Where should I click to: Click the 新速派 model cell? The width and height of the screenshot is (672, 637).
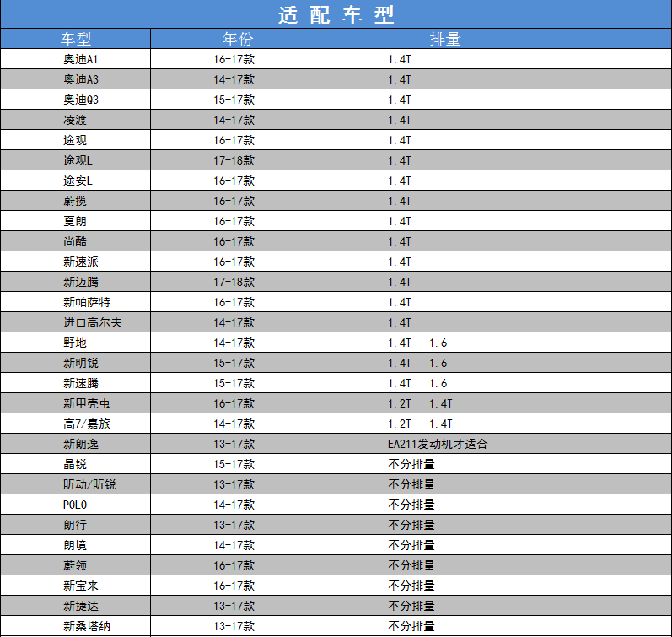pos(75,262)
